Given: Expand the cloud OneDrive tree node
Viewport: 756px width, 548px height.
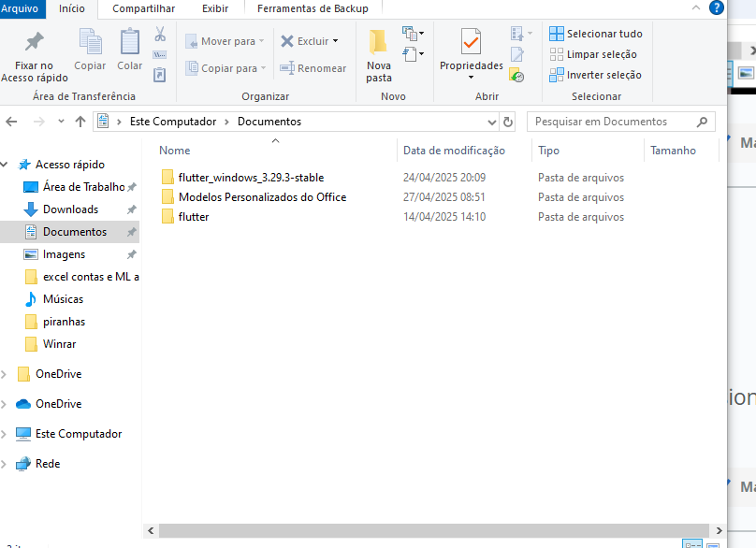Looking at the screenshot, I should (4, 404).
